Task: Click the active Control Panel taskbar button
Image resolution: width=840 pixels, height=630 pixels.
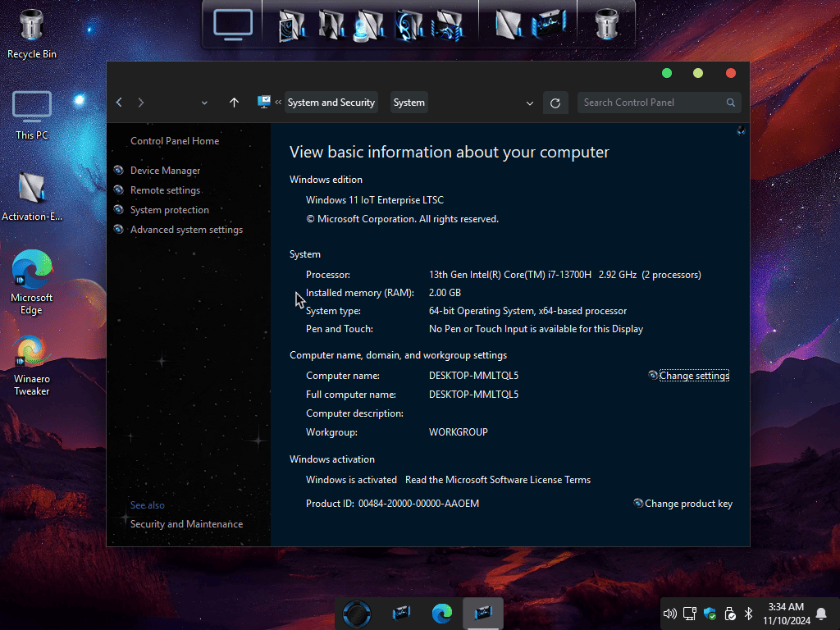Action: (x=482, y=613)
